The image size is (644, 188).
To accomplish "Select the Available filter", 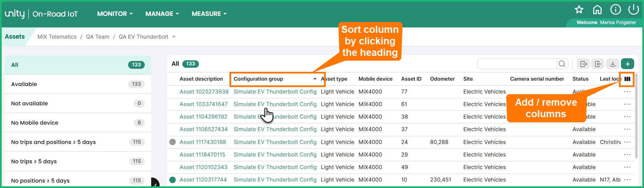I will 78,84.
